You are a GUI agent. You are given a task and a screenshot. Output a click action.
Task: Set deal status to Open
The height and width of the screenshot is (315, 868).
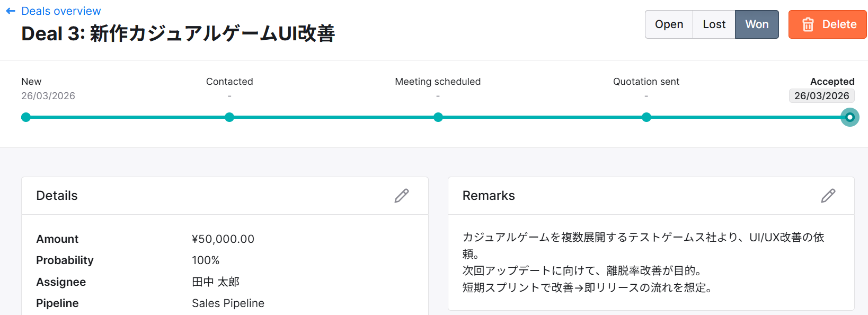(669, 24)
